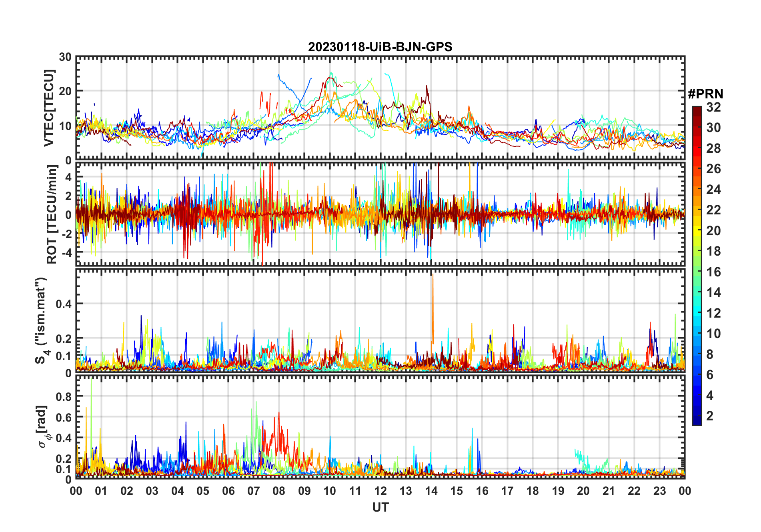
Task: Click the UT axis tick label 13
Action: [406, 491]
